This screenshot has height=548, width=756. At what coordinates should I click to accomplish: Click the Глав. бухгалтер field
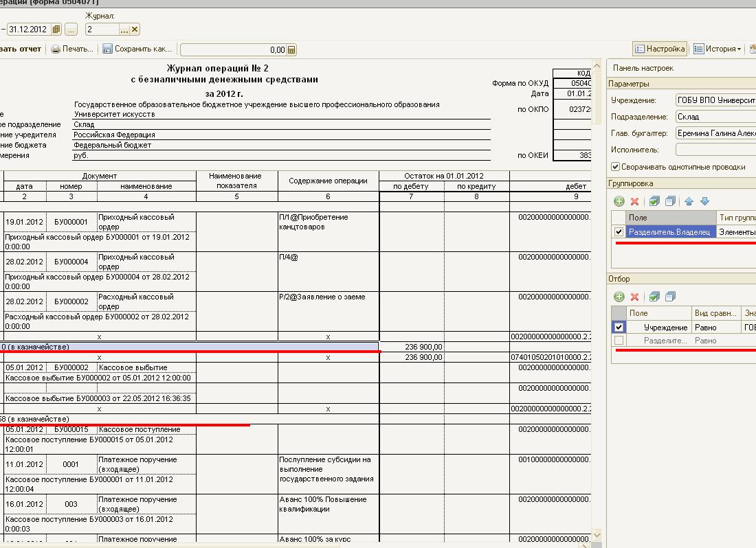click(x=715, y=133)
